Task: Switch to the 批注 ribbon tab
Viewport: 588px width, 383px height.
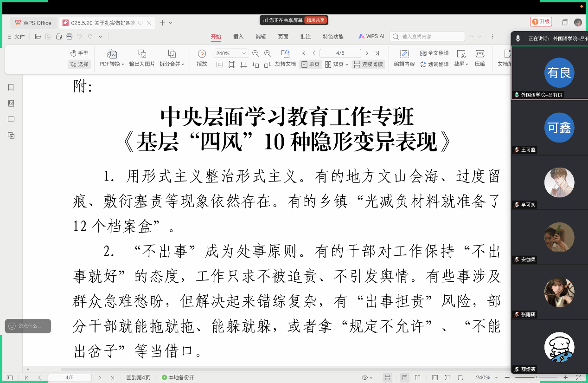Action: (306, 37)
